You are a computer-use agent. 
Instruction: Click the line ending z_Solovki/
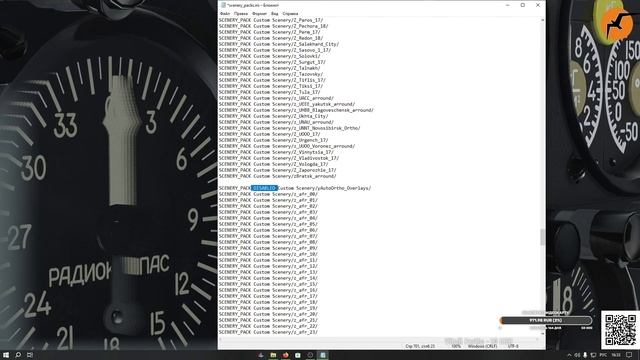click(x=269, y=56)
